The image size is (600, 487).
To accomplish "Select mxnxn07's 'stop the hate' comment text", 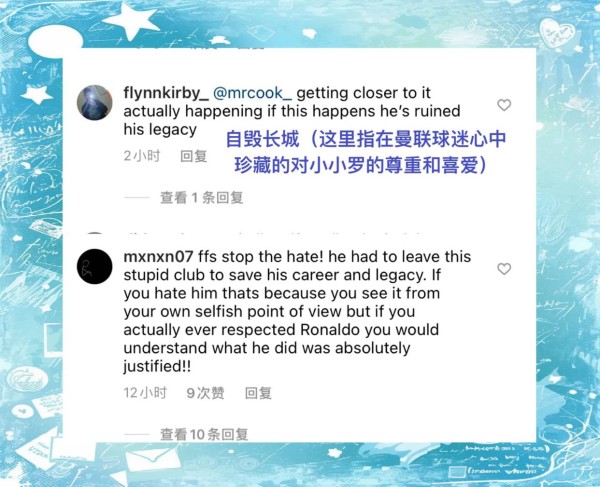I will tap(297, 311).
